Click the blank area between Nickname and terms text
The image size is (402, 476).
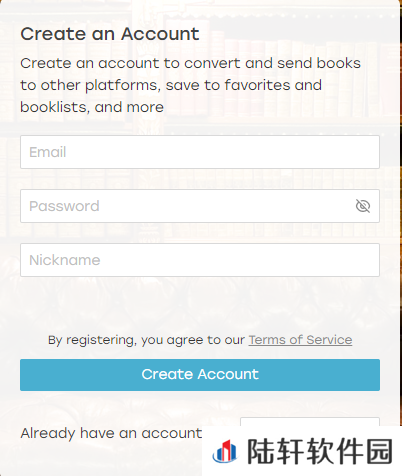[200, 304]
